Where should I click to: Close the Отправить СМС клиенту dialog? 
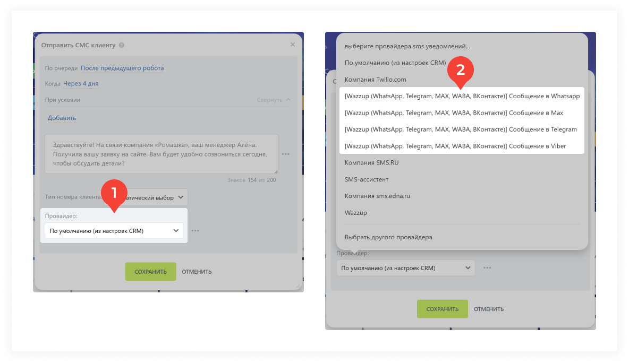coord(292,45)
